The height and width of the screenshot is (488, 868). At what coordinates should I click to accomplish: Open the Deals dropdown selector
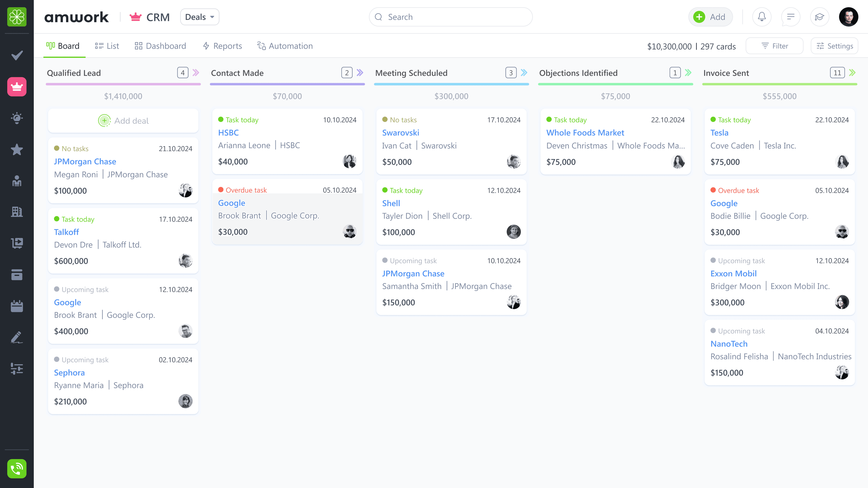(199, 17)
